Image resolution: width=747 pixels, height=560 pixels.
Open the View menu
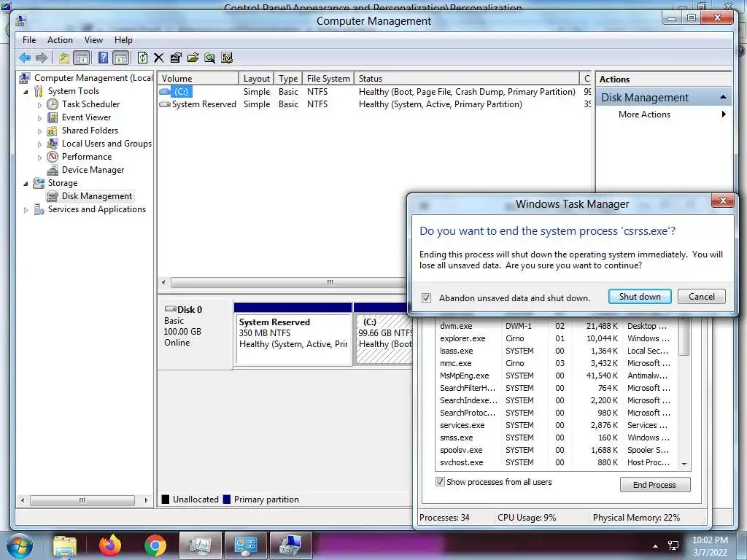tap(93, 40)
